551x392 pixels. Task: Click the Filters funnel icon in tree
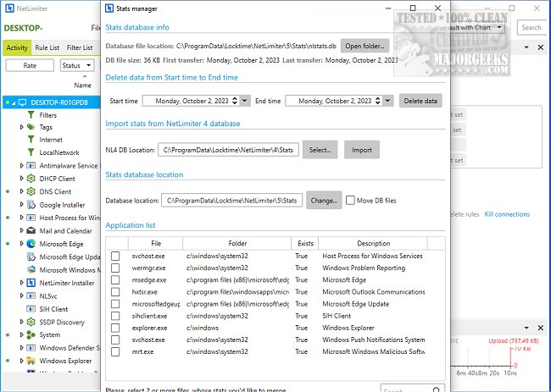click(x=31, y=115)
